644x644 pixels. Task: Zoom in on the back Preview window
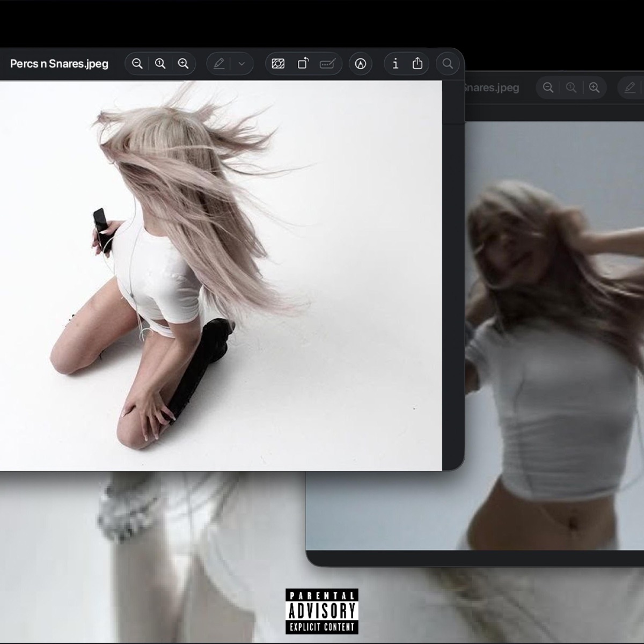click(x=594, y=87)
